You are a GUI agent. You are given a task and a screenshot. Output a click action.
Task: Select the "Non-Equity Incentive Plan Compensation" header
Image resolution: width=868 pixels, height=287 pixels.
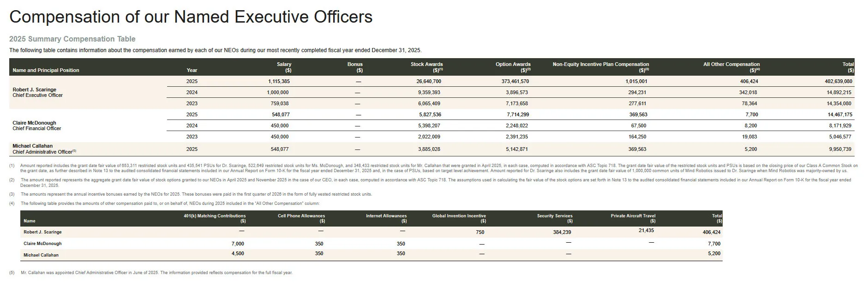pyautogui.click(x=600, y=65)
